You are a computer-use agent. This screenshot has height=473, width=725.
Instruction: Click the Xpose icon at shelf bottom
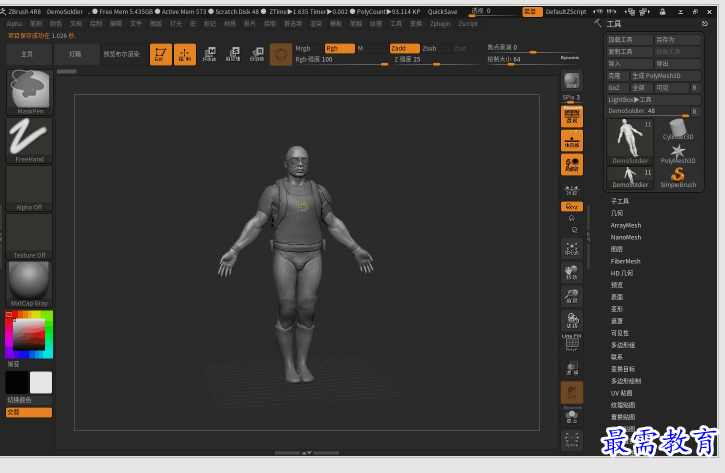point(572,439)
